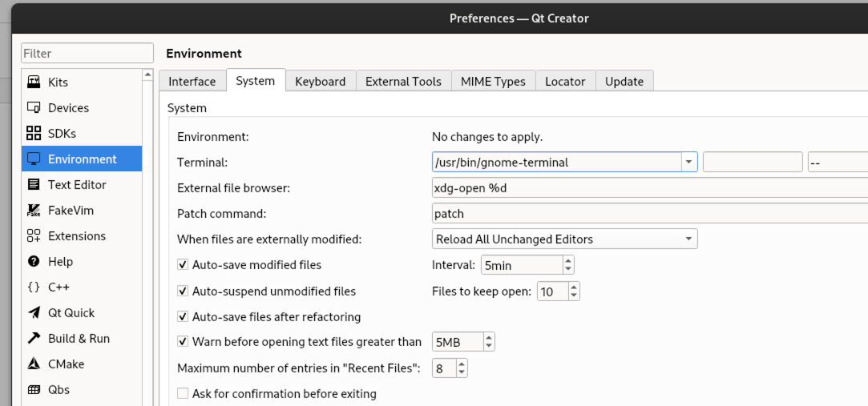Open the Kits settings category
Screen dimensions: 868x406
click(x=82, y=82)
